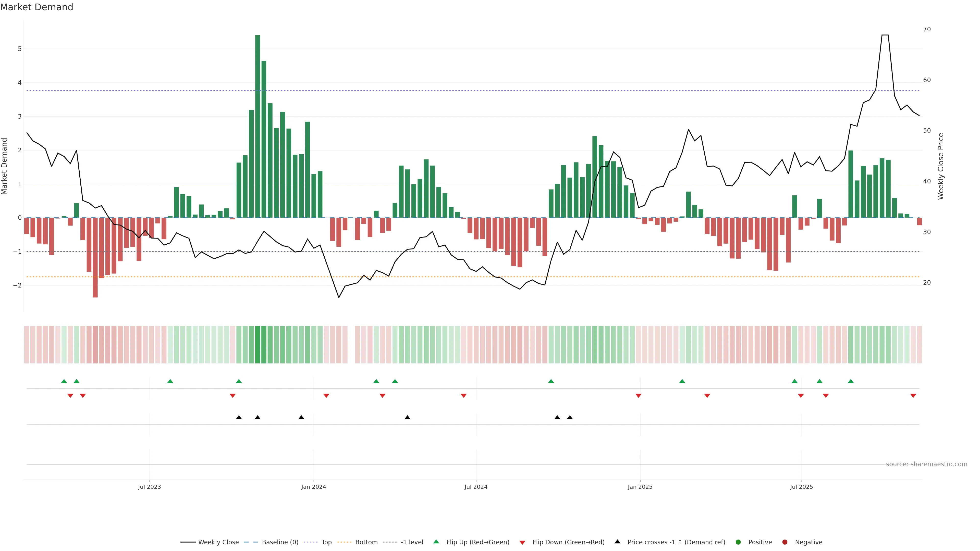Click the sharemaestro.com source text
The width and height of the screenshot is (980, 551).
pyautogui.click(x=926, y=464)
